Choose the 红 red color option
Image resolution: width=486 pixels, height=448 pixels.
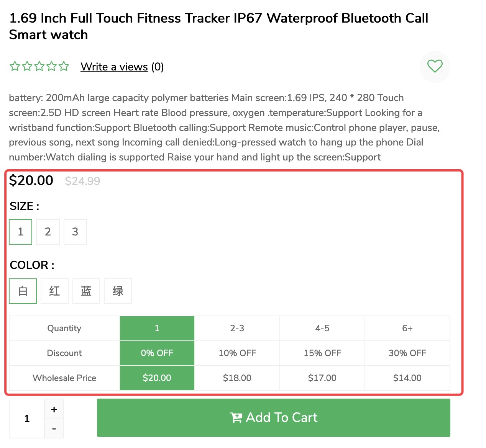click(54, 291)
